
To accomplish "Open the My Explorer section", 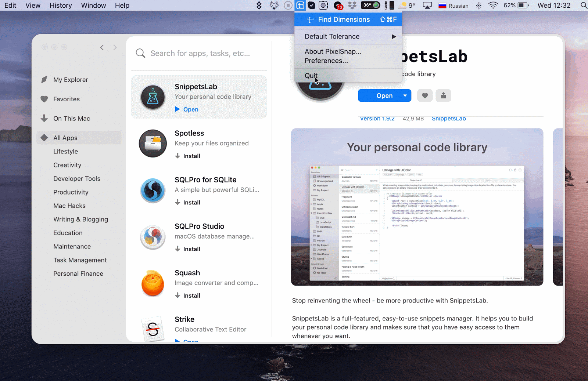I will click(71, 80).
